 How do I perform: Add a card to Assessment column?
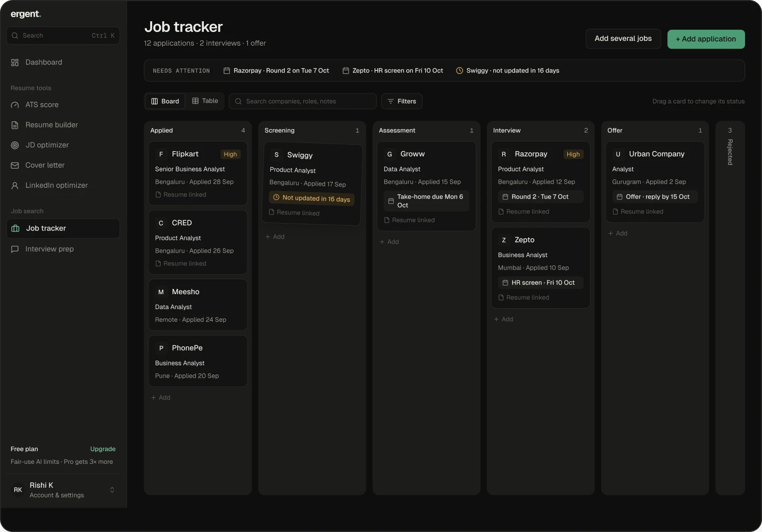point(390,242)
